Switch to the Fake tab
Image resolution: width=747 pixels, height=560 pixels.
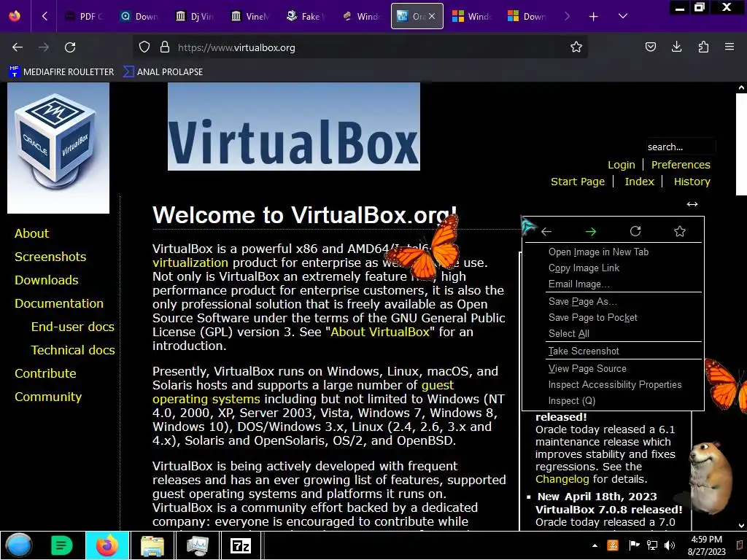pos(306,17)
